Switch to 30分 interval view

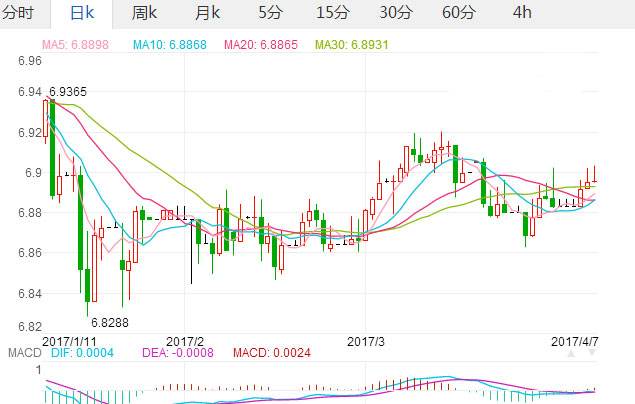[x=395, y=13]
